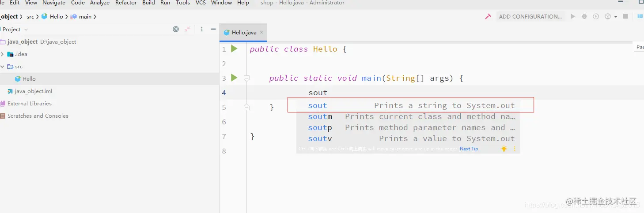The image size is (644, 213).
Task: Click line number 4 in gutter
Action: pos(224,93)
